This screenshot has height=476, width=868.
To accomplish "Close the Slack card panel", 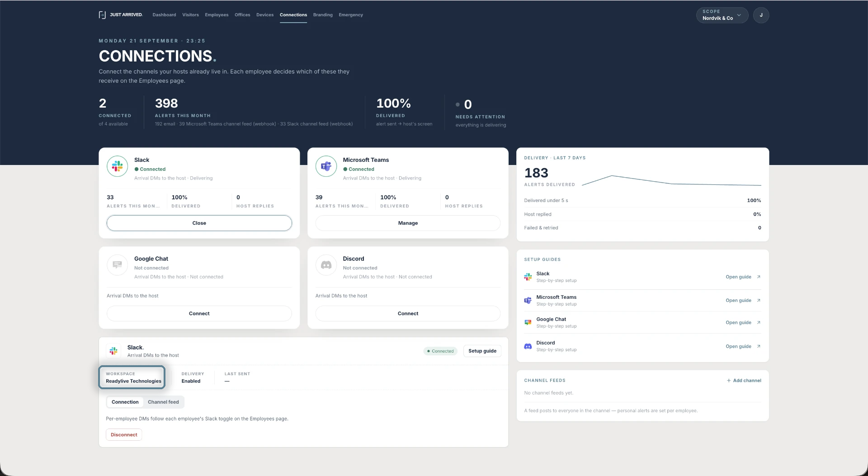I will pyautogui.click(x=199, y=223).
